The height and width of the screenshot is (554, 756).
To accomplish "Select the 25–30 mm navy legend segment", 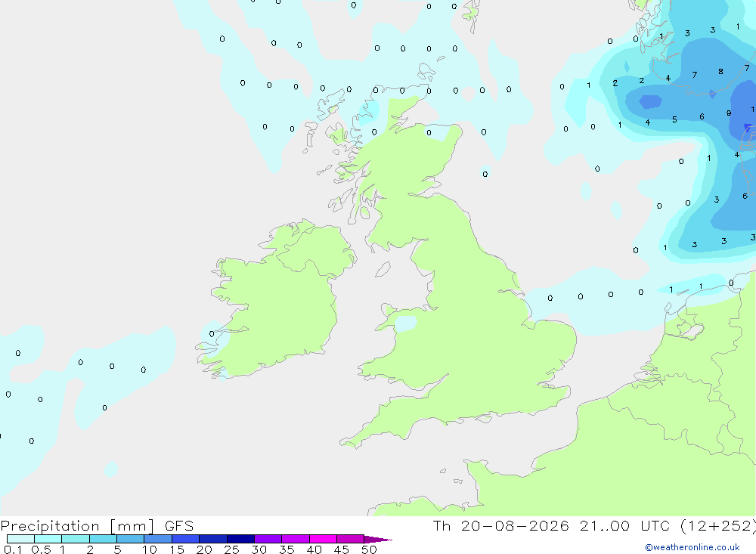I will 240,539.
